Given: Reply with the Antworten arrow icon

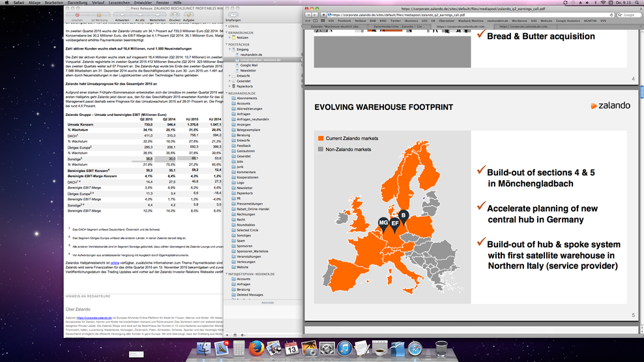Looking at the screenshot, I should [122, 15].
